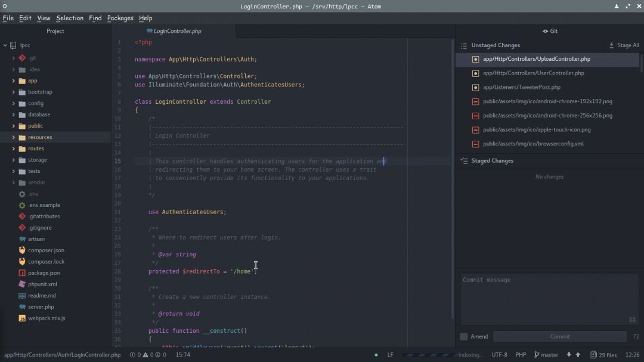Click the 15:74 cursor position
This screenshot has width=644, height=362.
[183, 355]
